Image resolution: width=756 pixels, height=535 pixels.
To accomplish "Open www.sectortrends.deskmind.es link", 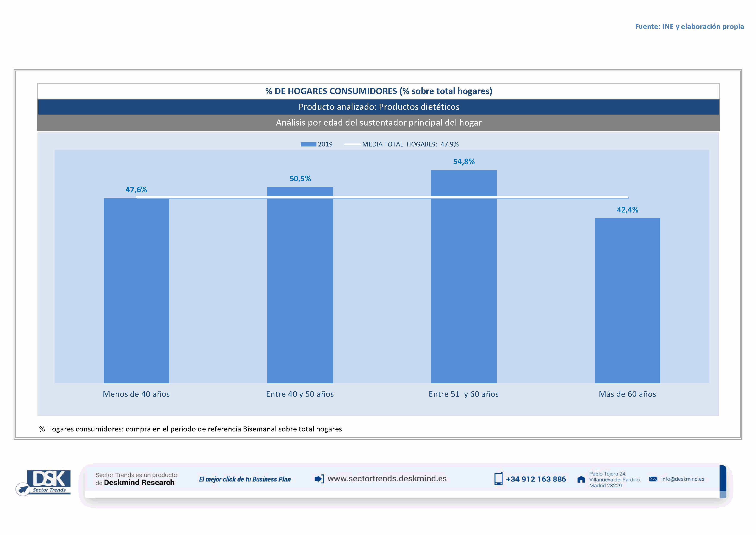I will pos(387,479).
